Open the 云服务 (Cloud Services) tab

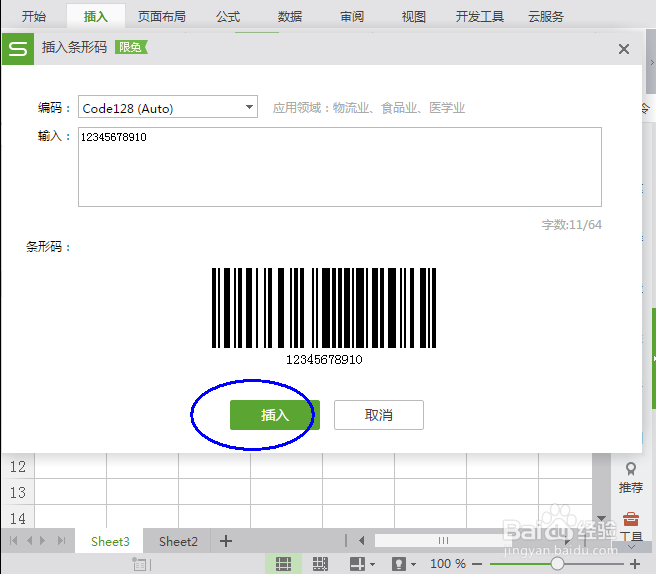(546, 17)
